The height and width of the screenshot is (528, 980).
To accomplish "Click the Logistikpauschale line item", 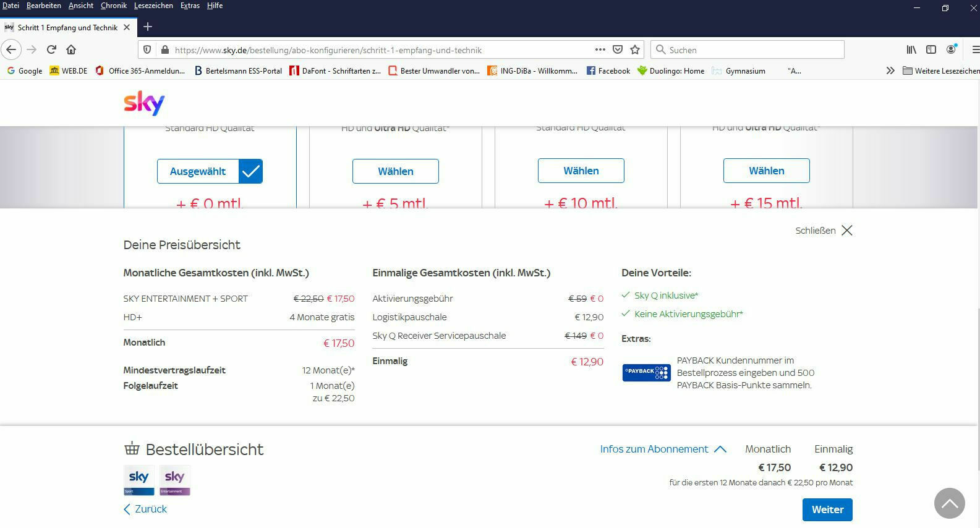I will click(409, 317).
